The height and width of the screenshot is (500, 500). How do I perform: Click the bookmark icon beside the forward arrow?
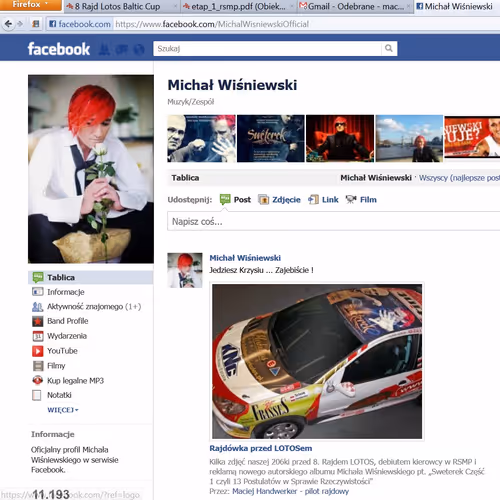click(x=36, y=24)
